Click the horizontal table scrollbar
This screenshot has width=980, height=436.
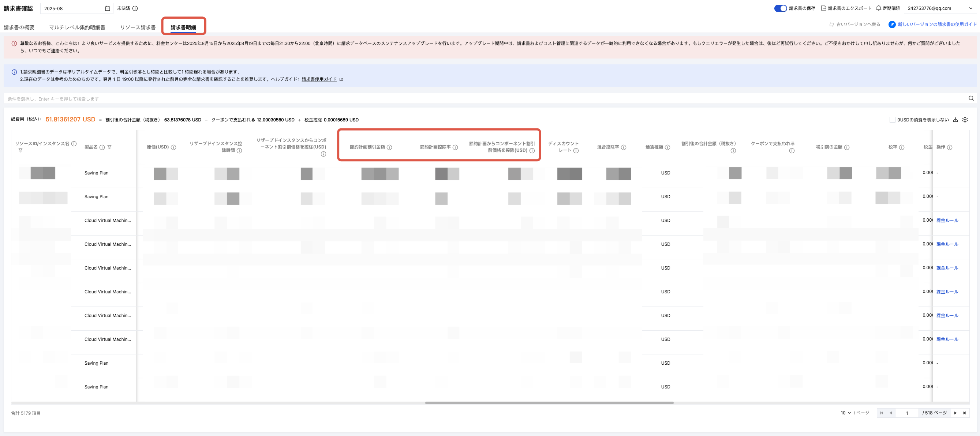pos(549,403)
